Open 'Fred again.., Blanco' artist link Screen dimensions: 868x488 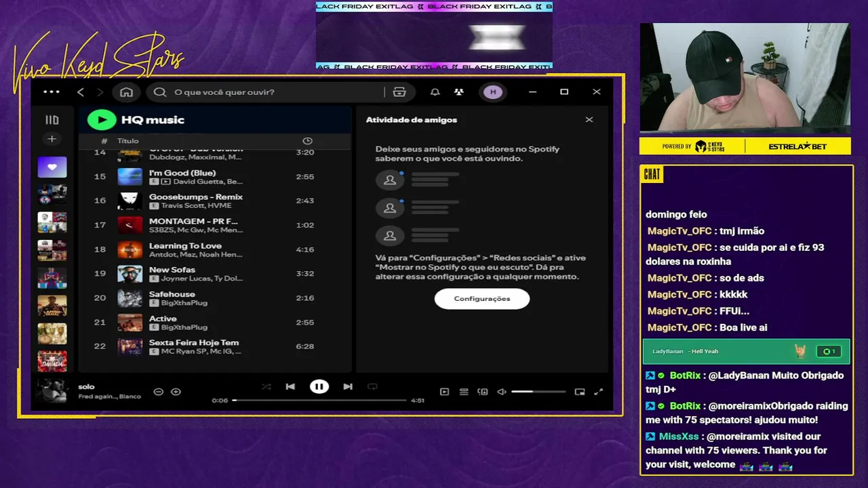point(110,396)
